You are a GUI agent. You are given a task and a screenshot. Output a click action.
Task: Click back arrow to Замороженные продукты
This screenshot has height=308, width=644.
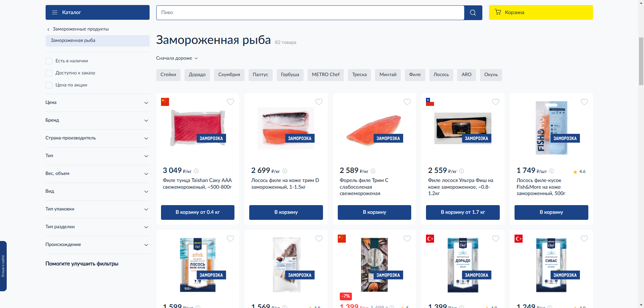(48, 29)
